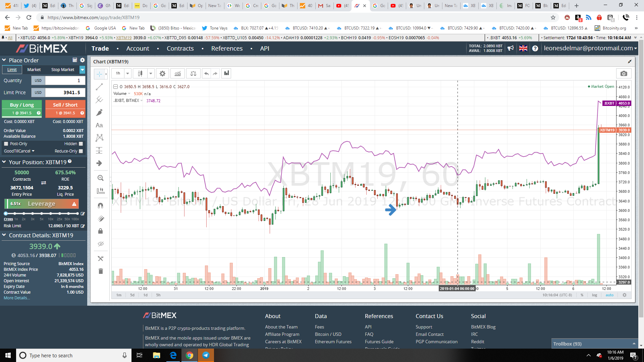
Task: Take a chart snapshot with camera icon
Action: 624,73
